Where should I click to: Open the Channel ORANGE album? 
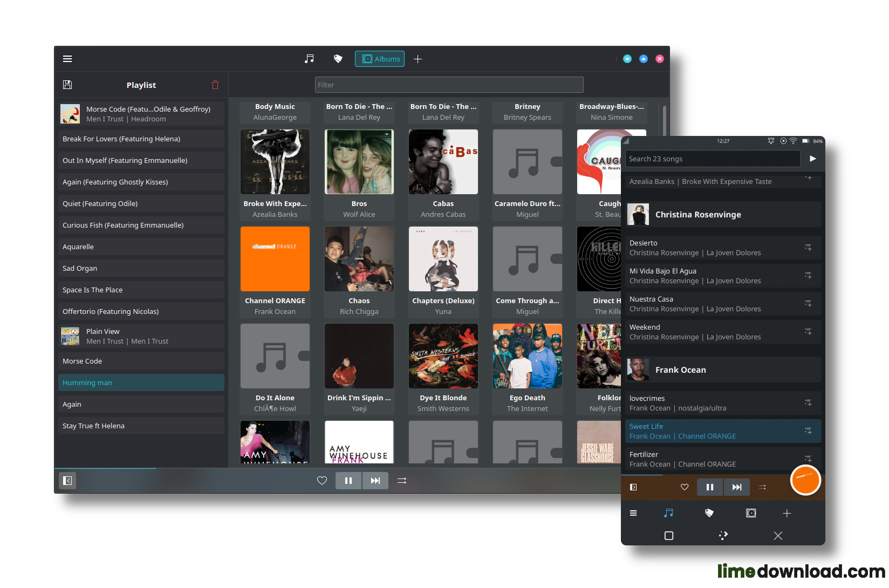(x=275, y=259)
